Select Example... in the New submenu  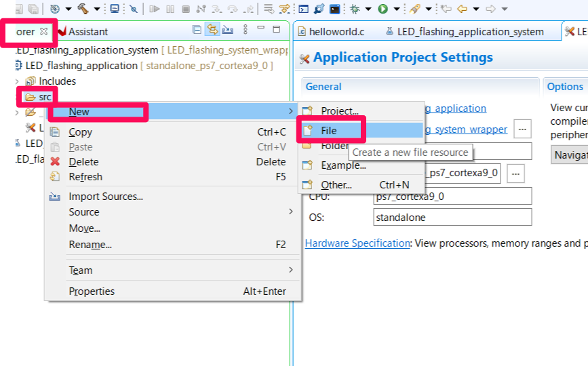click(x=361, y=165)
